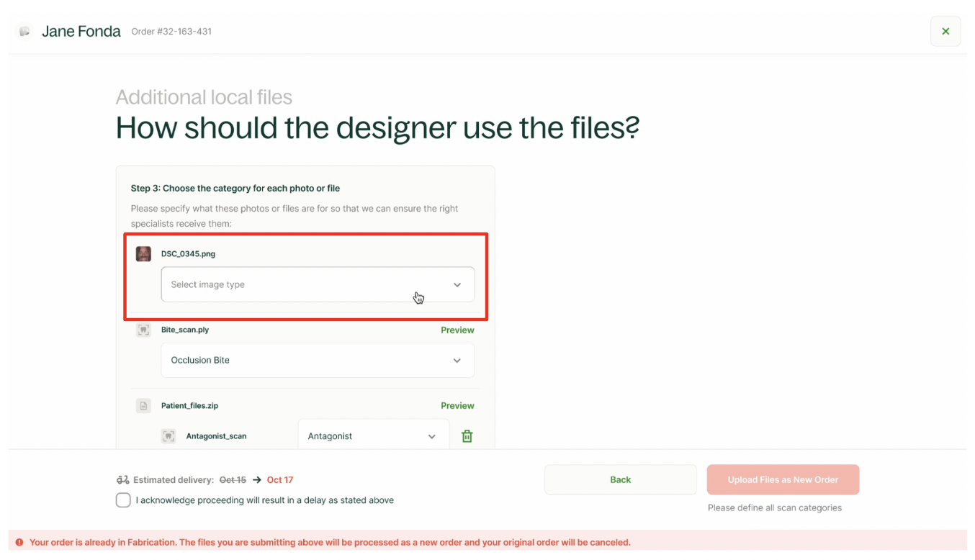Preview the Bite_scan.ply file
The height and width of the screenshot is (560, 975).
[457, 330]
